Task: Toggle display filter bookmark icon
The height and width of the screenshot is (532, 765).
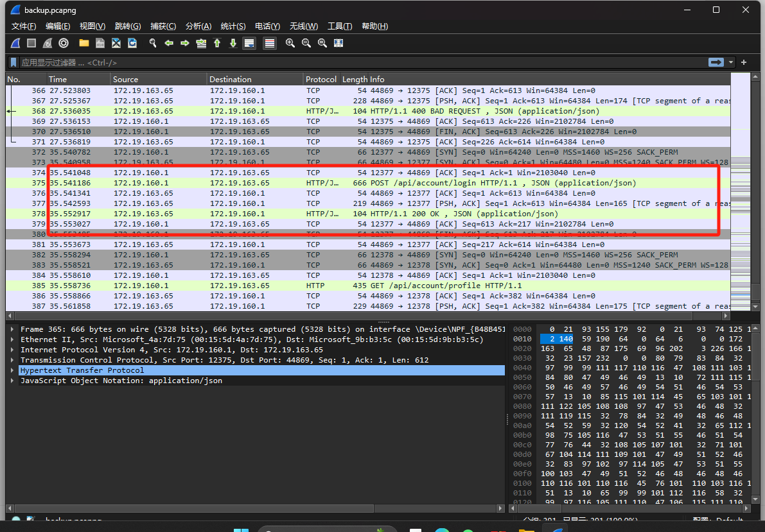Action: tap(13, 62)
